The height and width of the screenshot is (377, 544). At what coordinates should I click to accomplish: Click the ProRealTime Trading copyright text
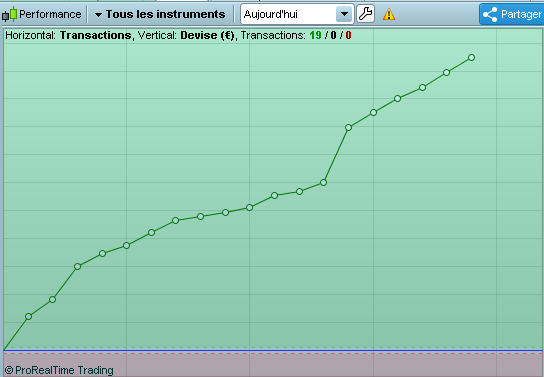59,370
